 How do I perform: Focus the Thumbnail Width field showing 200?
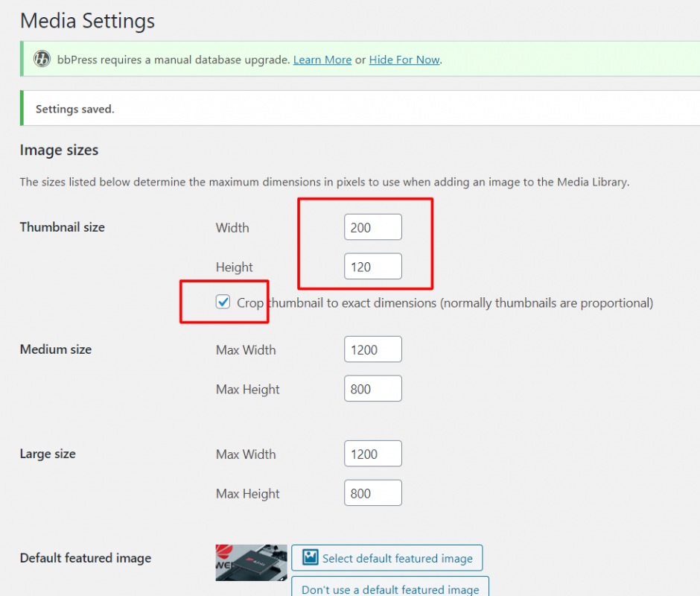tap(372, 227)
